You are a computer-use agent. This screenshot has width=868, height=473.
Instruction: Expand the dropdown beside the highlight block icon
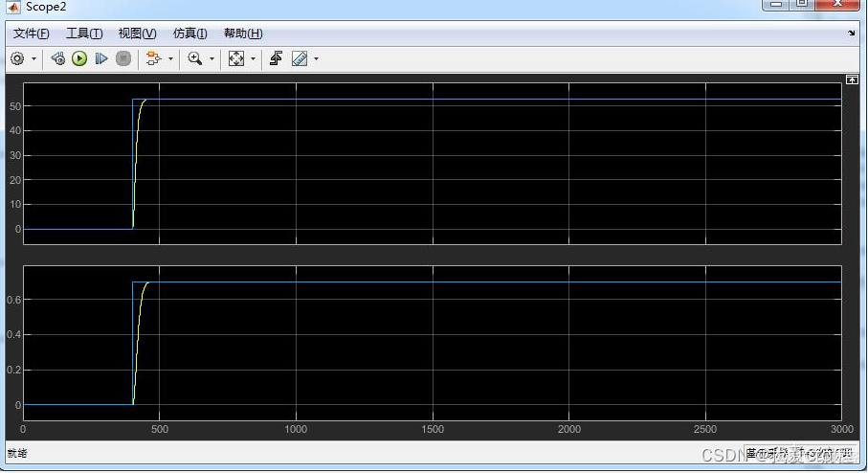(170, 58)
